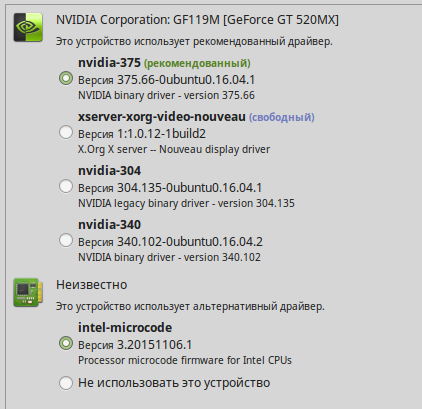Choose the xserver-xorg-video-nouveau radio button
The width and height of the screenshot is (422, 409).
coord(66,132)
